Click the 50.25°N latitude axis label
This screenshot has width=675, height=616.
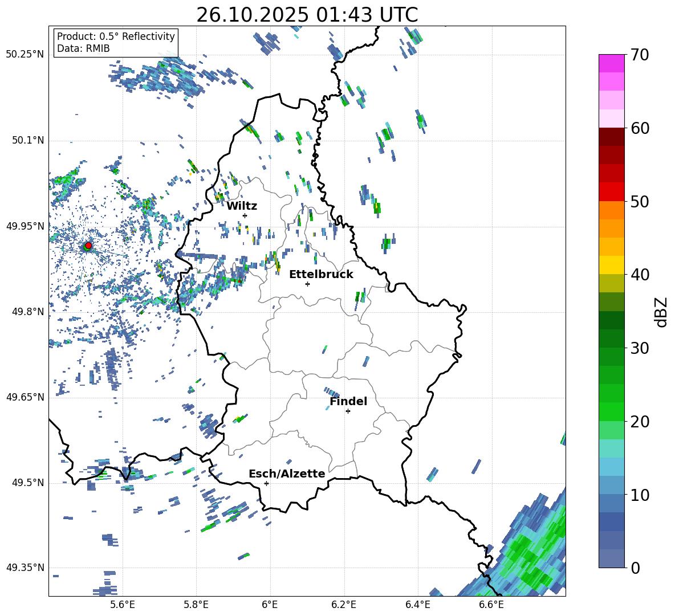25,55
